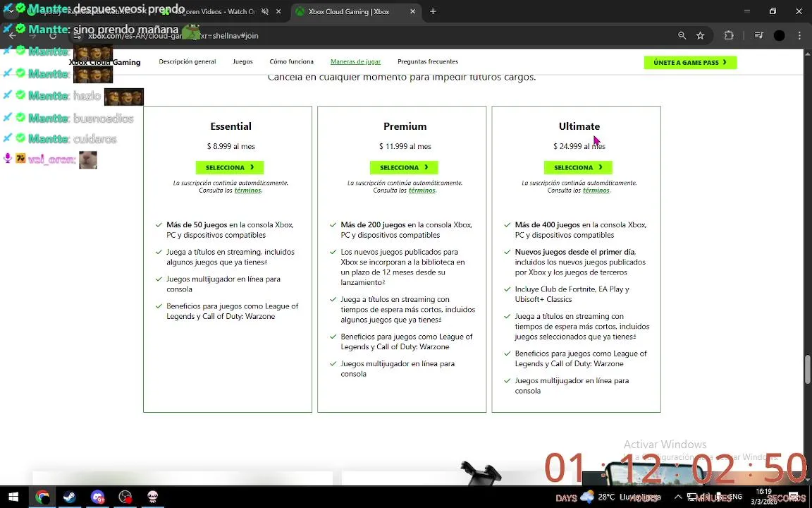Open the Chrome extensions puzzle icon
Screen dimensions: 812x508
click(x=729, y=36)
